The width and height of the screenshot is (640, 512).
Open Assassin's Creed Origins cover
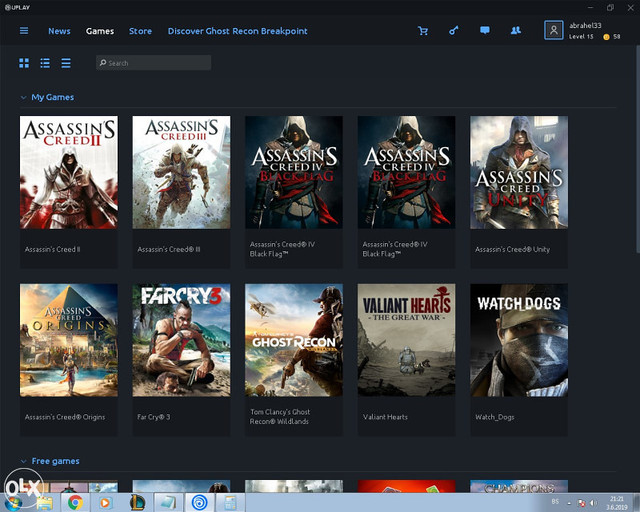pos(69,340)
